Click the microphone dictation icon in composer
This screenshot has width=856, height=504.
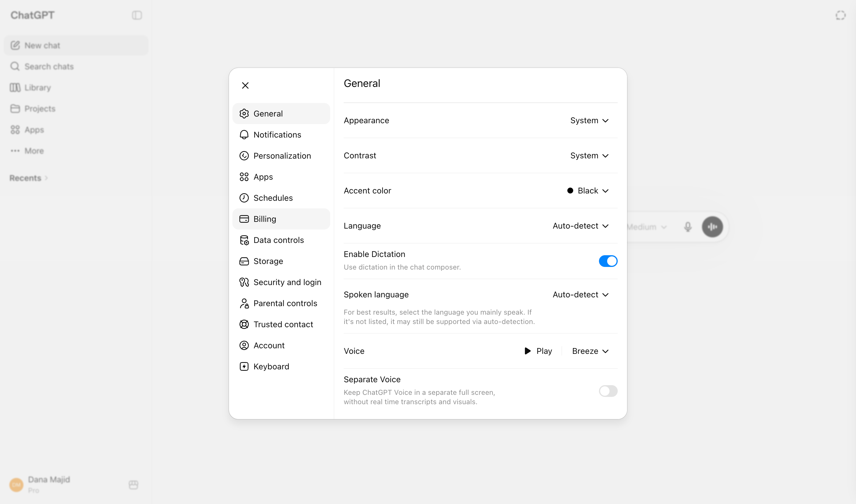pyautogui.click(x=688, y=227)
